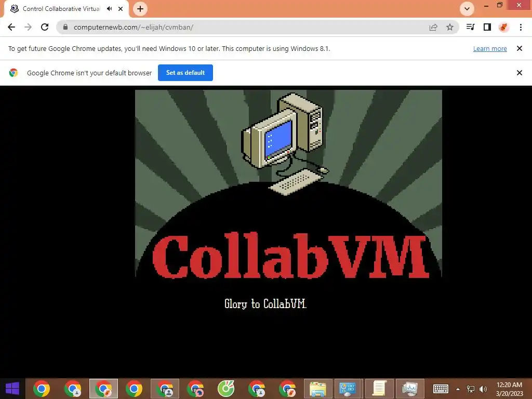Go back to the previous page

click(11, 27)
